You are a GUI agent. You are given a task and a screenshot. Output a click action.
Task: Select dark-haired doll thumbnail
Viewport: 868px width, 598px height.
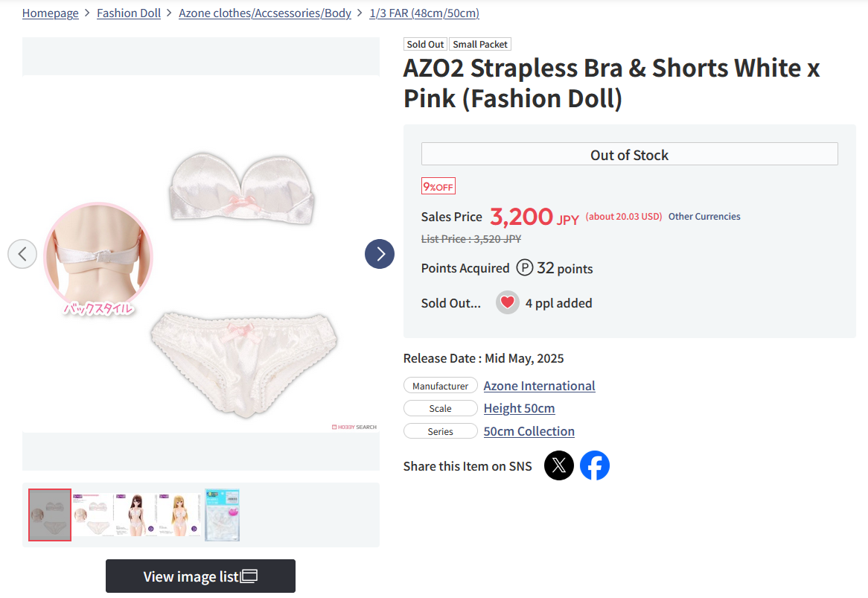pos(135,515)
